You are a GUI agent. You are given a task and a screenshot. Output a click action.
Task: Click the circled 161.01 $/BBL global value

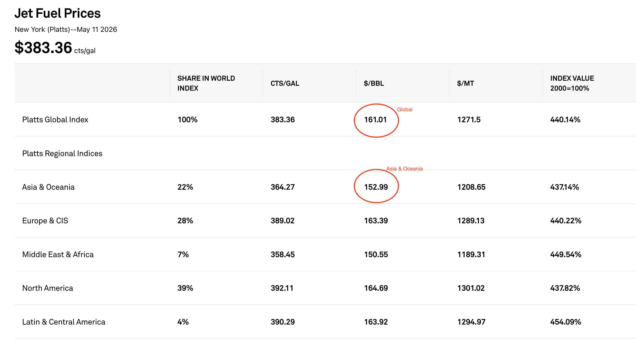[x=375, y=120]
